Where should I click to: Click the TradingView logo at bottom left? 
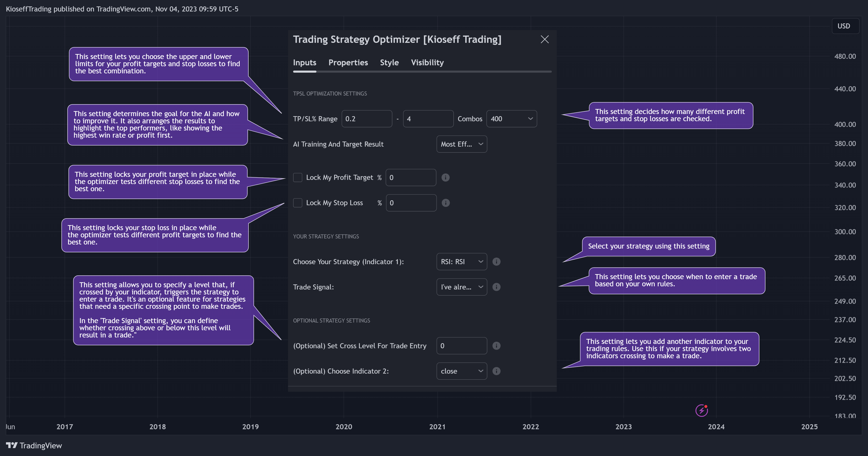(x=34, y=445)
